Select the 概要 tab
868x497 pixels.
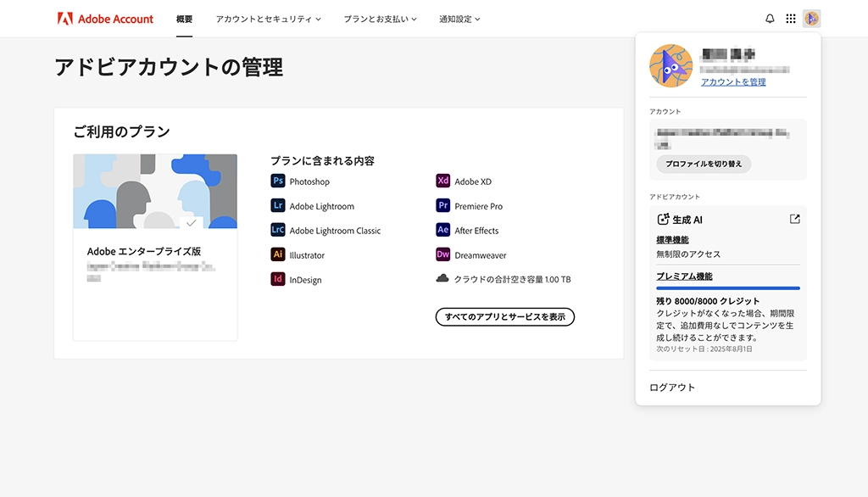point(184,19)
